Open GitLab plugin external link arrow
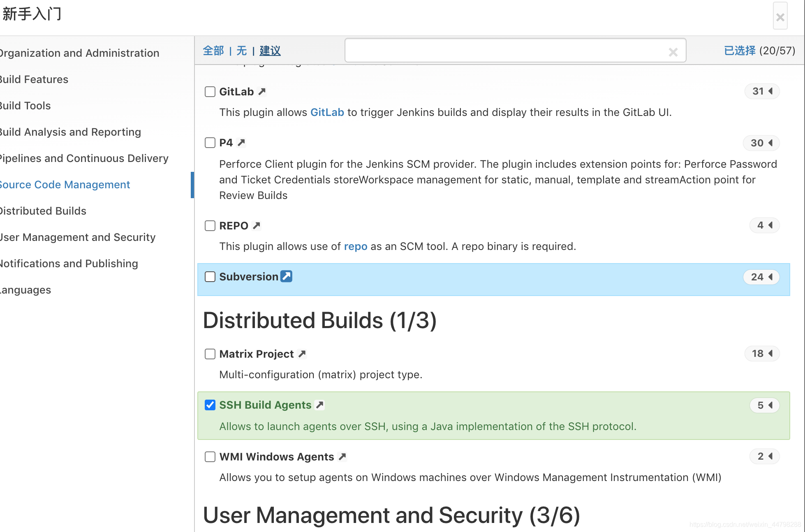The height and width of the screenshot is (532, 805). 262,92
